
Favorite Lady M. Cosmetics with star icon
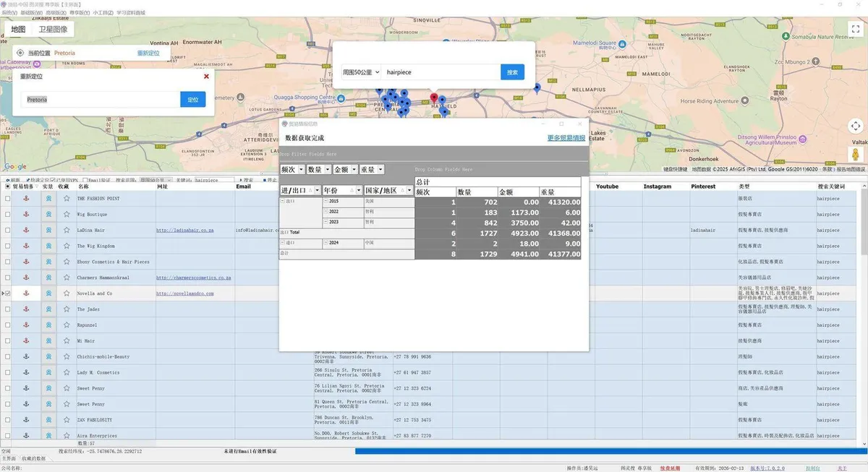[x=66, y=372]
